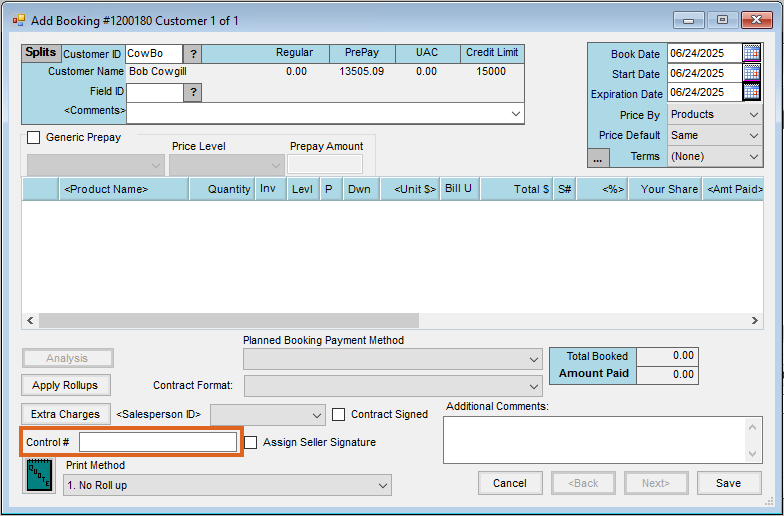Image resolution: width=784 pixels, height=516 pixels.
Task: Click the Inv column header
Action: [x=270, y=189]
